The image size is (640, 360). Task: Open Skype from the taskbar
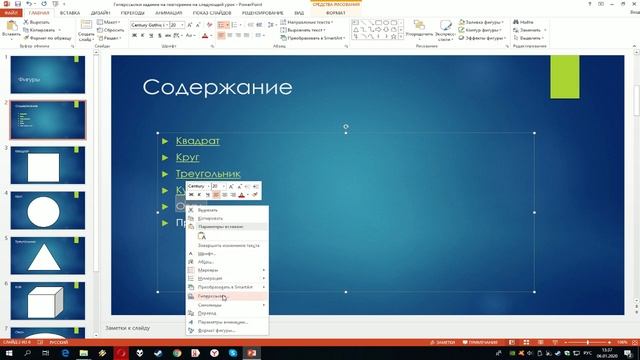[233, 353]
